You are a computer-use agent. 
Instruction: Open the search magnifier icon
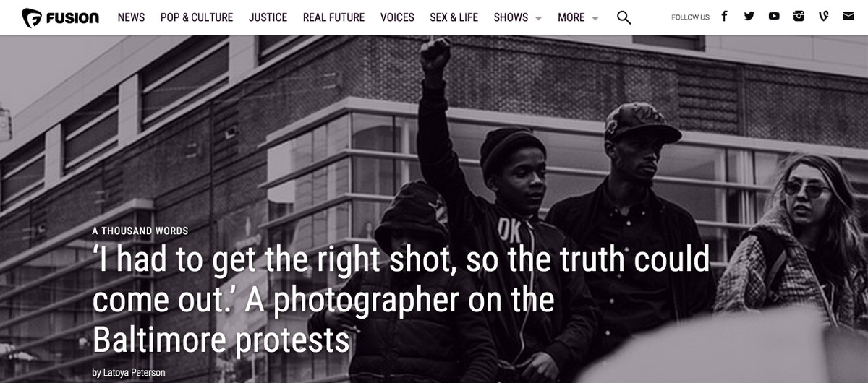(624, 17)
